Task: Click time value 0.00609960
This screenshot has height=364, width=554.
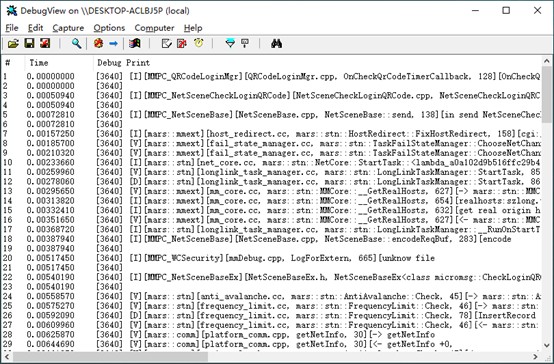Action: [51, 324]
